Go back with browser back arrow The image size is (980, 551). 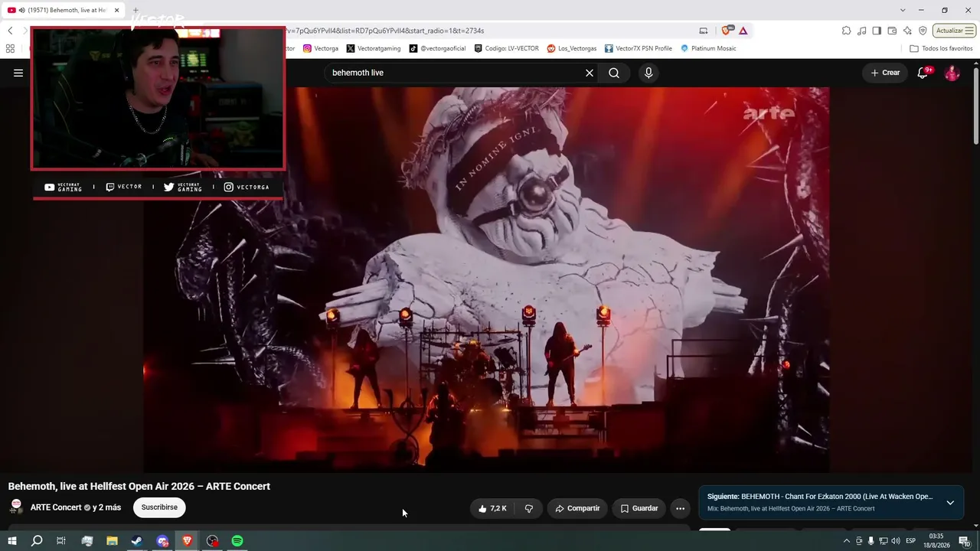point(10,31)
